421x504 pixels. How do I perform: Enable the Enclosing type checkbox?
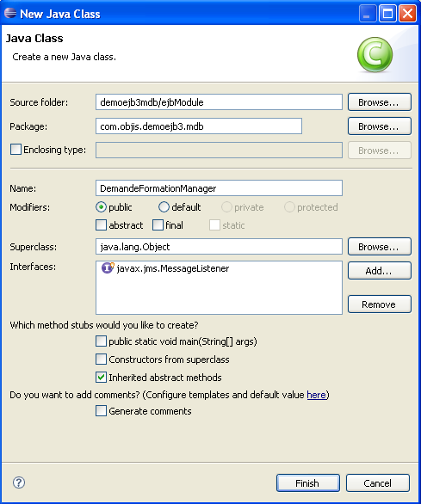pyautogui.click(x=15, y=150)
